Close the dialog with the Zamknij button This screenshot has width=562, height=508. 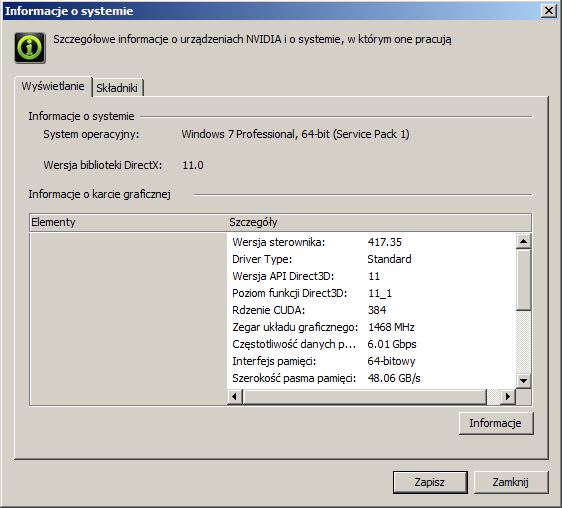coord(511,482)
